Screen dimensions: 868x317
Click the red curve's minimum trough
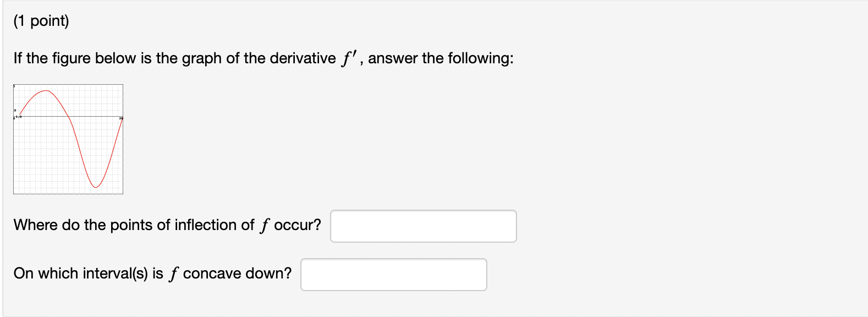pyautogui.click(x=96, y=187)
